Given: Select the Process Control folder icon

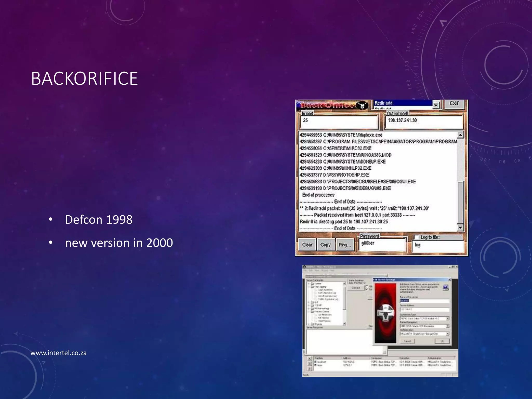Looking at the screenshot, I should (x=312, y=312).
